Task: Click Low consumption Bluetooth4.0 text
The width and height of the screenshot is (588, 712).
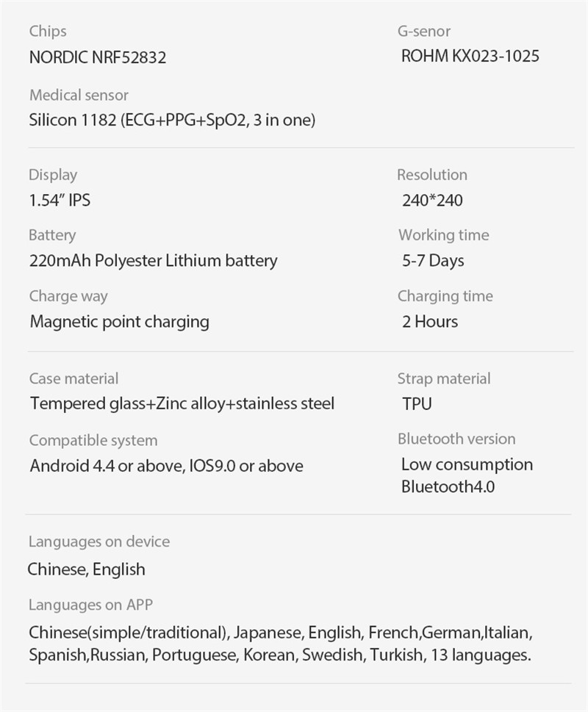Action: 467,475
